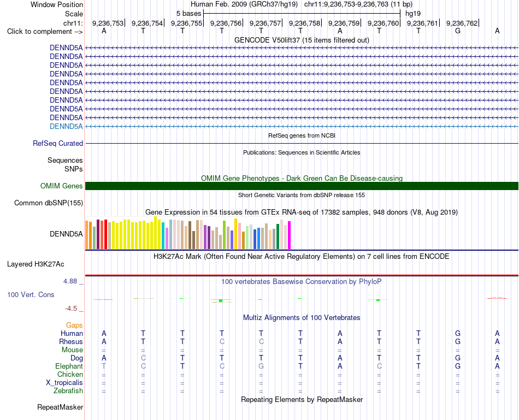The width and height of the screenshot is (519, 420).
Task: Click position label 9,236,753
Action: pyautogui.click(x=108, y=23)
